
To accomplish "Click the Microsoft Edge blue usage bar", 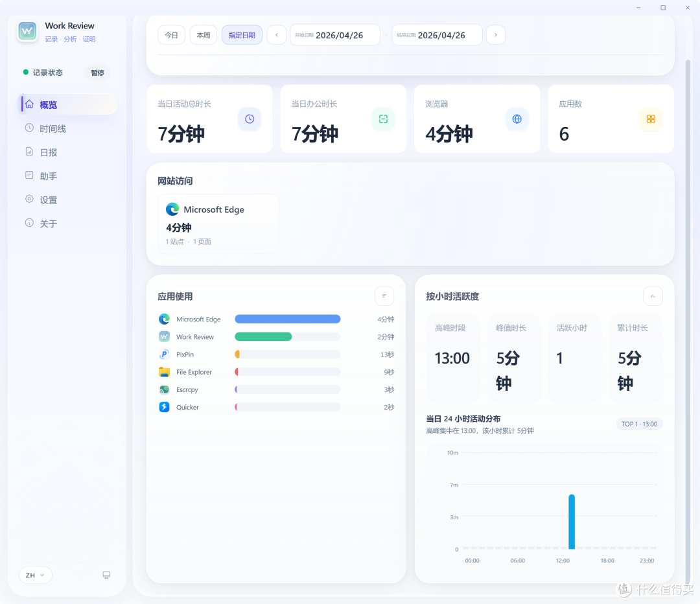I will click(x=288, y=319).
